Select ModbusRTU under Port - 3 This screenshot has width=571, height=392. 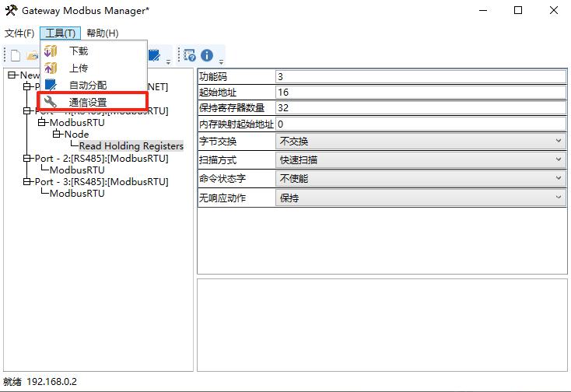click(77, 194)
